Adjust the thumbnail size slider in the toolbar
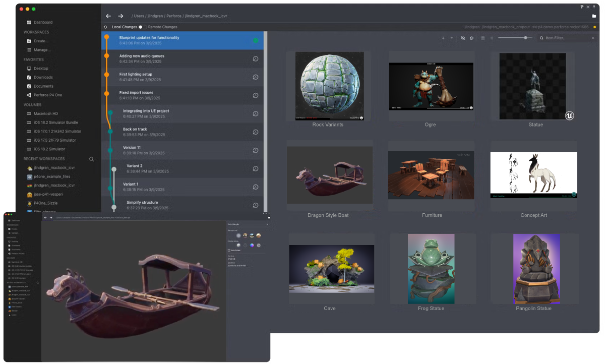 pos(526,38)
